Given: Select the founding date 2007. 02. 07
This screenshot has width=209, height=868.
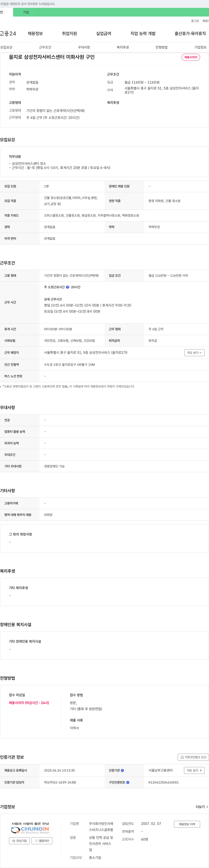Looking at the screenshot, I should pyautogui.click(x=151, y=824).
